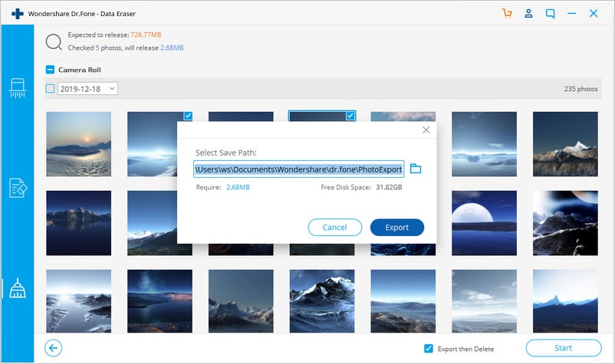Viewport: 615px width, 364px height.
Task: Click the 235 photos count
Action: [581, 89]
